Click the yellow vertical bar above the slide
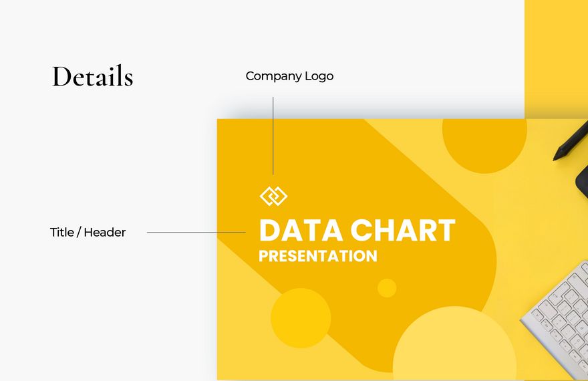 [556, 53]
